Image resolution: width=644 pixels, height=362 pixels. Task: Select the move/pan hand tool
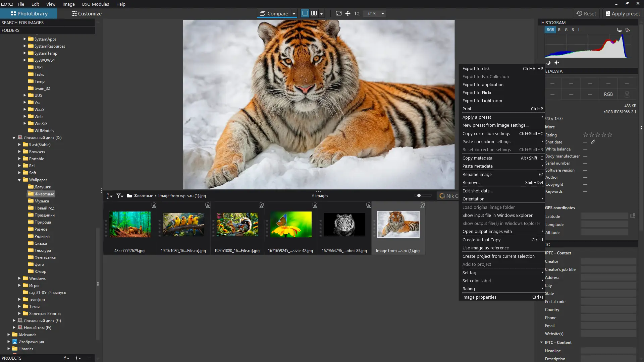[348, 13]
